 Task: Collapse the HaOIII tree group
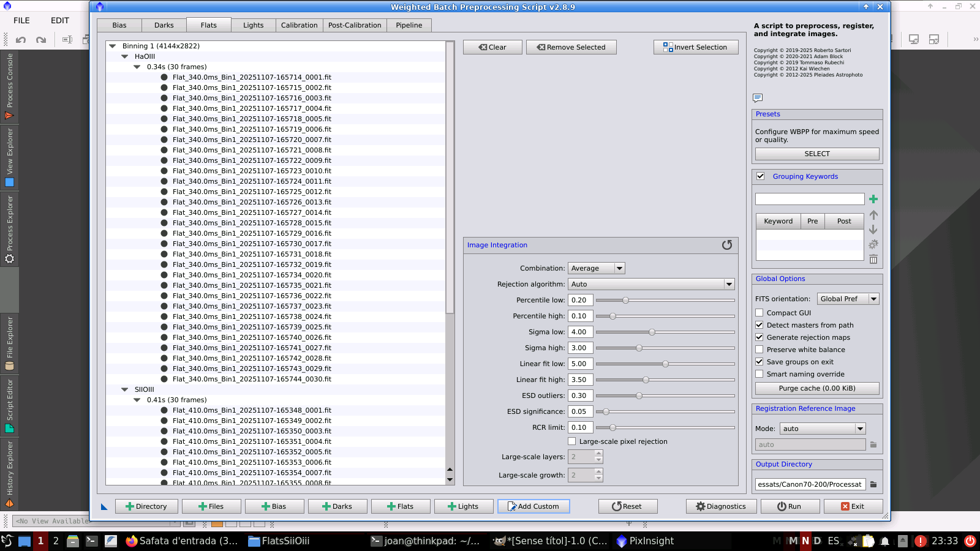click(x=125, y=56)
